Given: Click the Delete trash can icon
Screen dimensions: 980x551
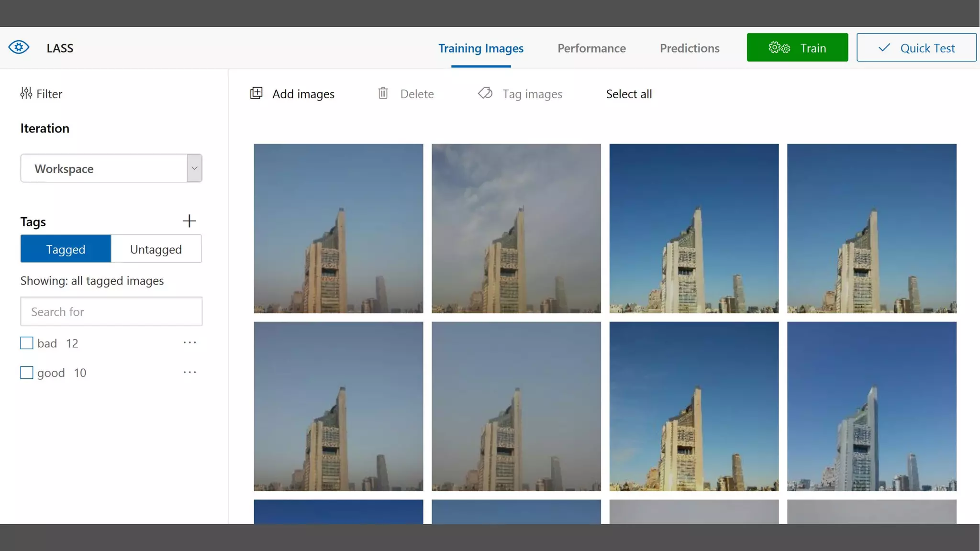Looking at the screenshot, I should coord(383,93).
